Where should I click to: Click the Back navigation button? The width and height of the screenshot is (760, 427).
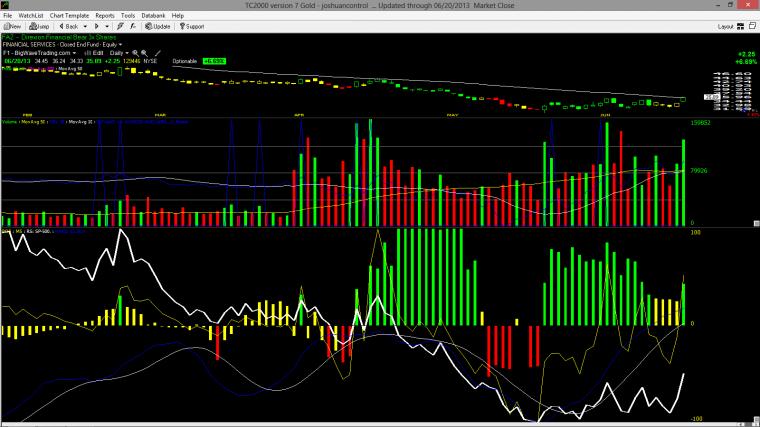tap(68, 27)
